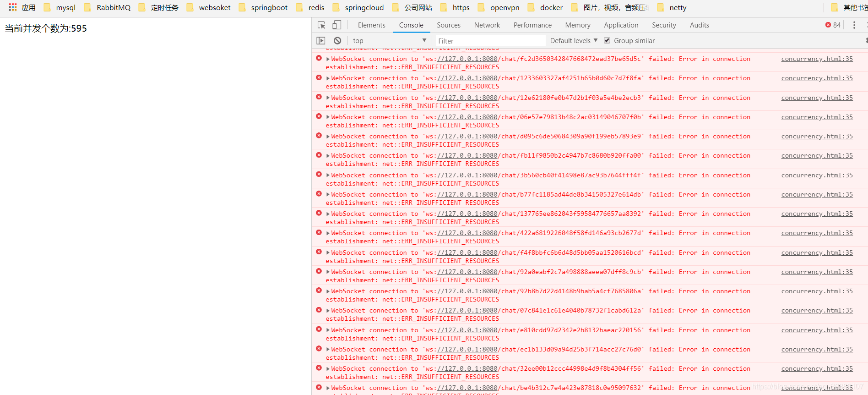Screen dimensions: 868x395
Task: Activate the inspect element picker icon
Action: (x=321, y=25)
